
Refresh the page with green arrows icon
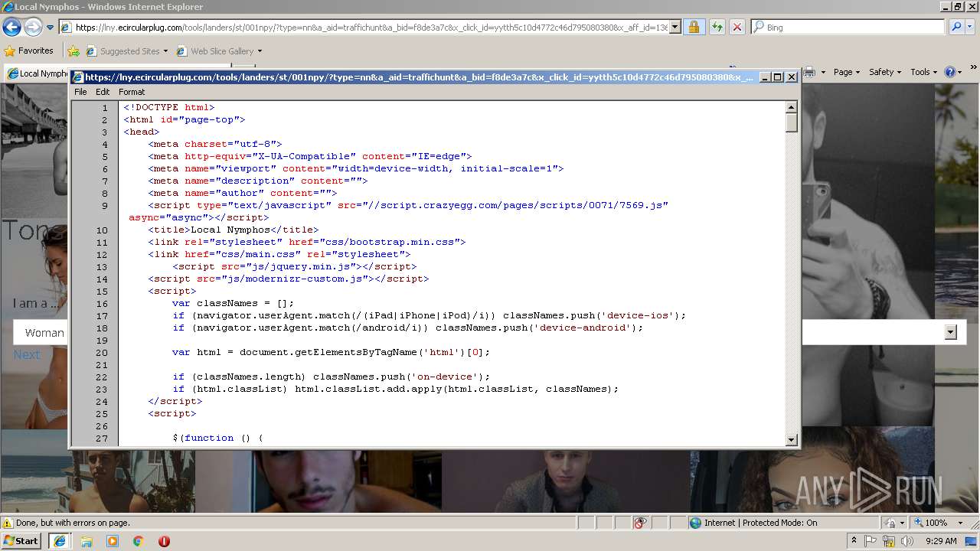(x=717, y=28)
